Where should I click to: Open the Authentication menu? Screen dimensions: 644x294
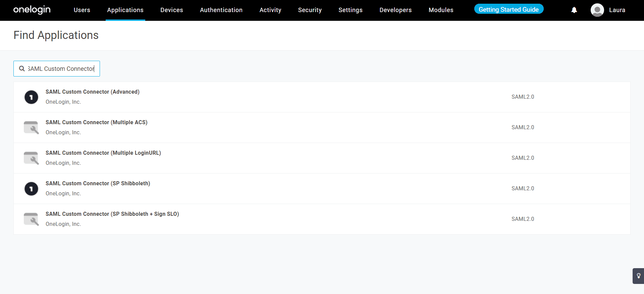tap(221, 10)
